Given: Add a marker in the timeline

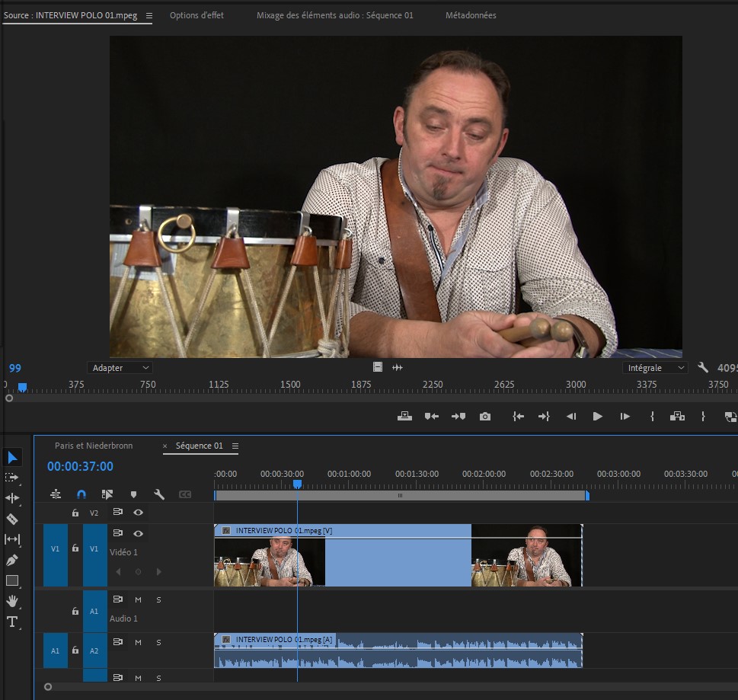Looking at the screenshot, I should pyautogui.click(x=134, y=494).
